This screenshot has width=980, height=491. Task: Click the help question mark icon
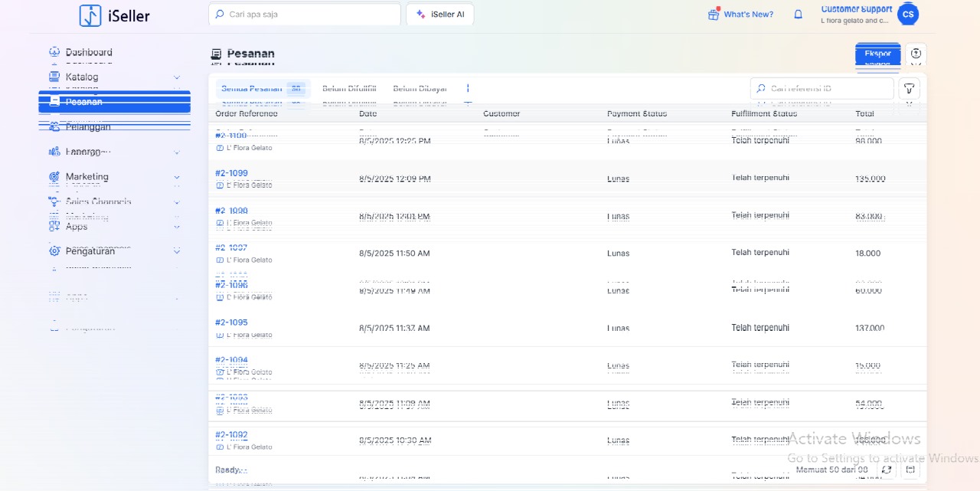coord(916,54)
